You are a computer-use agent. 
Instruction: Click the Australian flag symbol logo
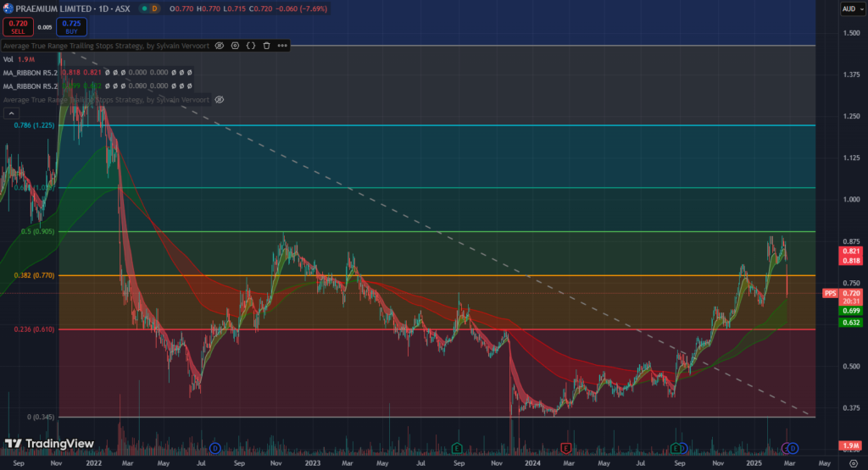[8, 8]
